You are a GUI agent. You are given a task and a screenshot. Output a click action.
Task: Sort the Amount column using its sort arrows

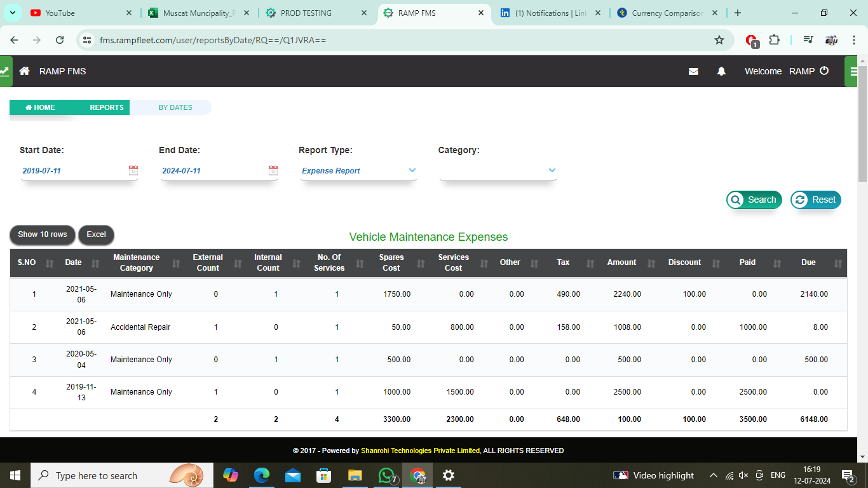(650, 263)
